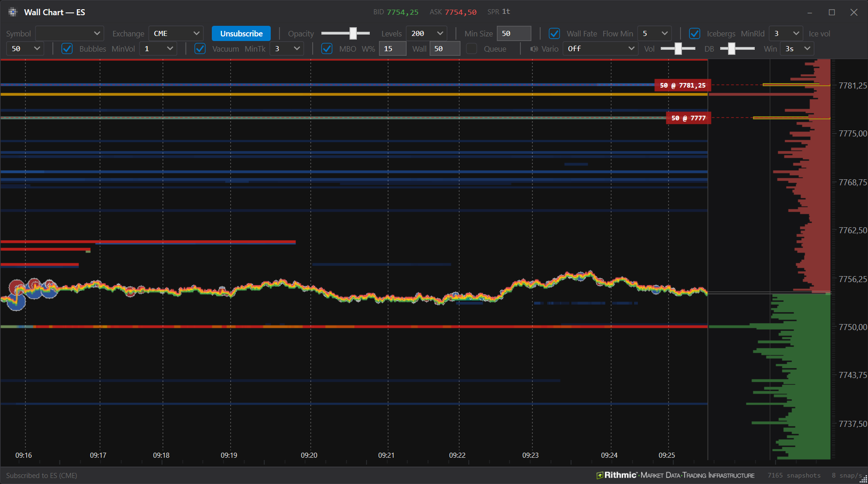The width and height of the screenshot is (868, 484).
Task: Expand the Vario Off dropdown
Action: pyautogui.click(x=600, y=49)
